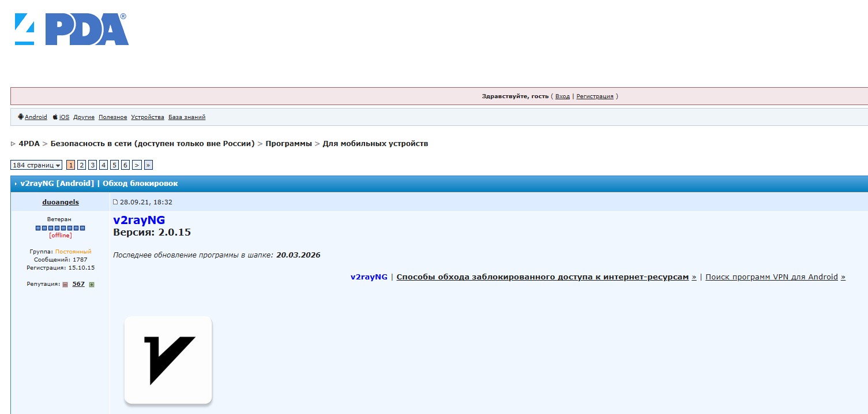Open the Другие menu item
The height and width of the screenshot is (414, 868).
84,117
